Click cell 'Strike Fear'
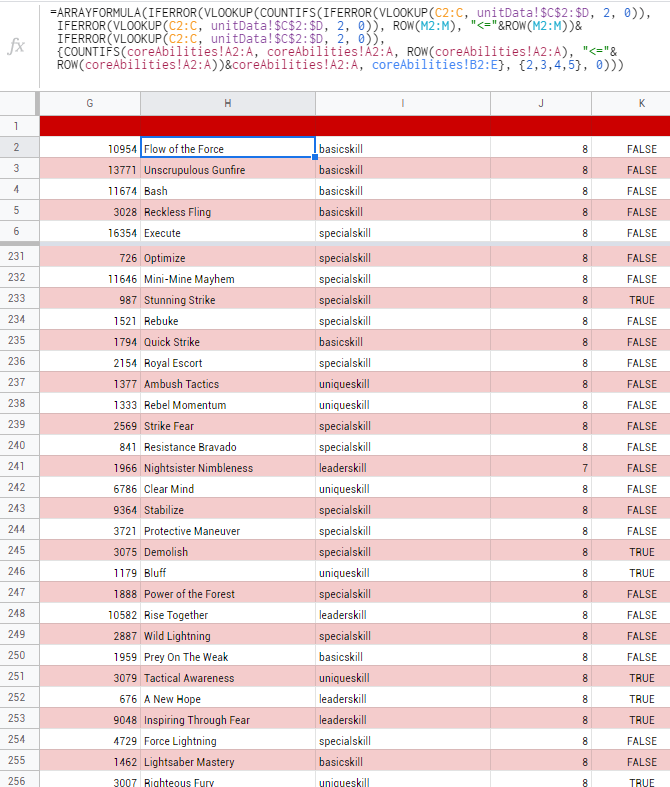The image size is (670, 787). [x=228, y=426]
